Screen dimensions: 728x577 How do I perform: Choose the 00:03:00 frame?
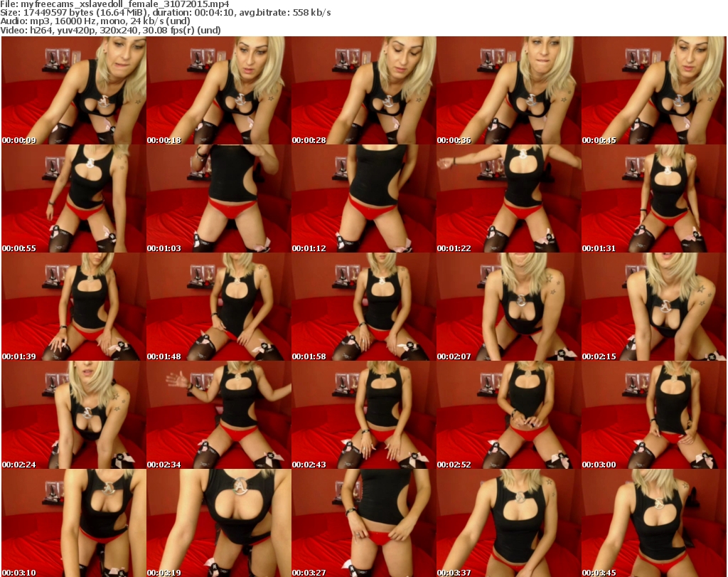654,415
